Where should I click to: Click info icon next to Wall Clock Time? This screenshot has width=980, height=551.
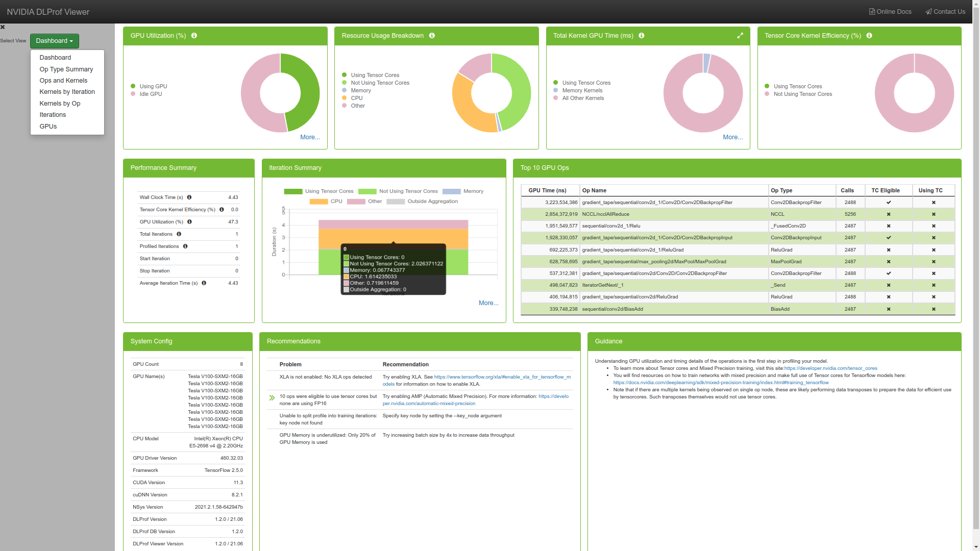coord(189,197)
